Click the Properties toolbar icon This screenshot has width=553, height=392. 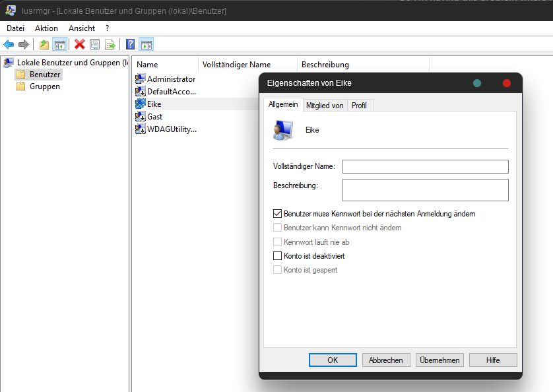click(95, 44)
